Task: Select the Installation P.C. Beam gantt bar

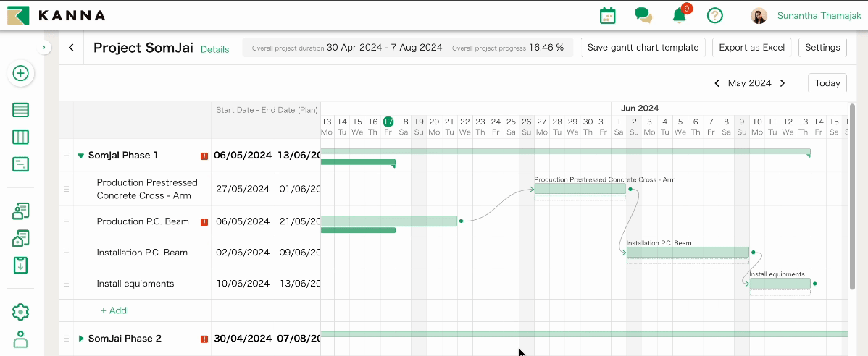Action: (687, 253)
